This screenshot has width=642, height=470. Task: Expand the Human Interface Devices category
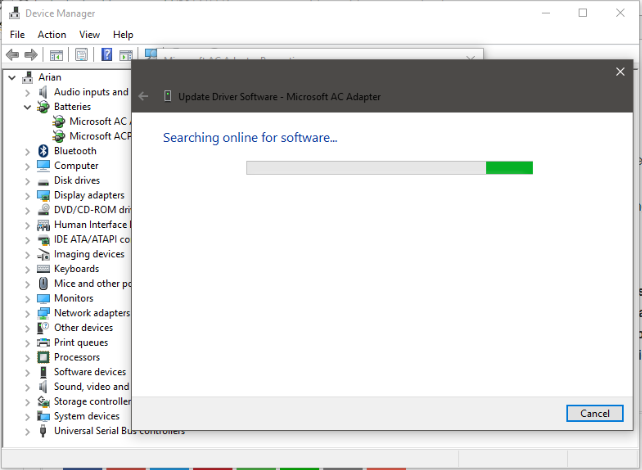coord(27,225)
